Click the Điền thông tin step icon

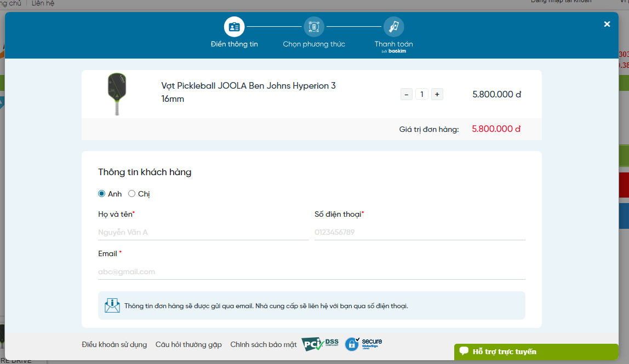tap(234, 26)
